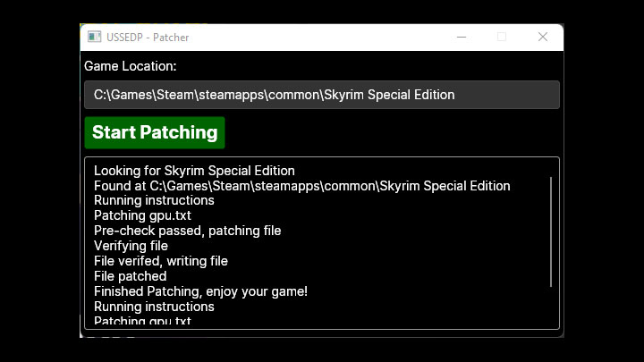644x362 pixels.
Task: Select log line 'Looking for Skyrim Special Edition'
Action: tap(194, 171)
